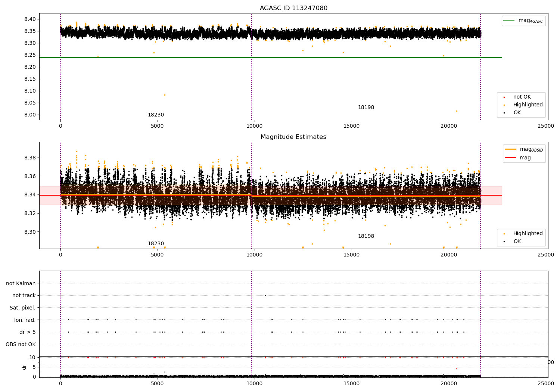Click the 'Magnitude Estimates' plot title

(x=293, y=137)
